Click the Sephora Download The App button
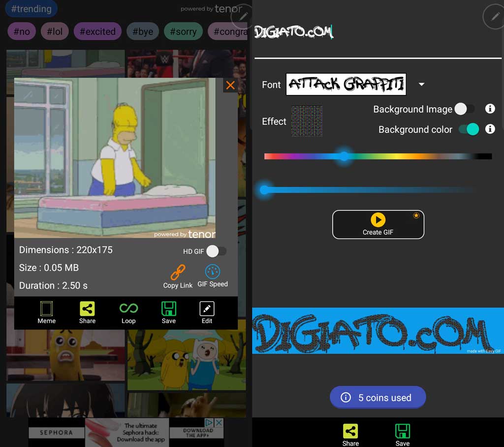The image size is (504, 447). tap(198, 433)
